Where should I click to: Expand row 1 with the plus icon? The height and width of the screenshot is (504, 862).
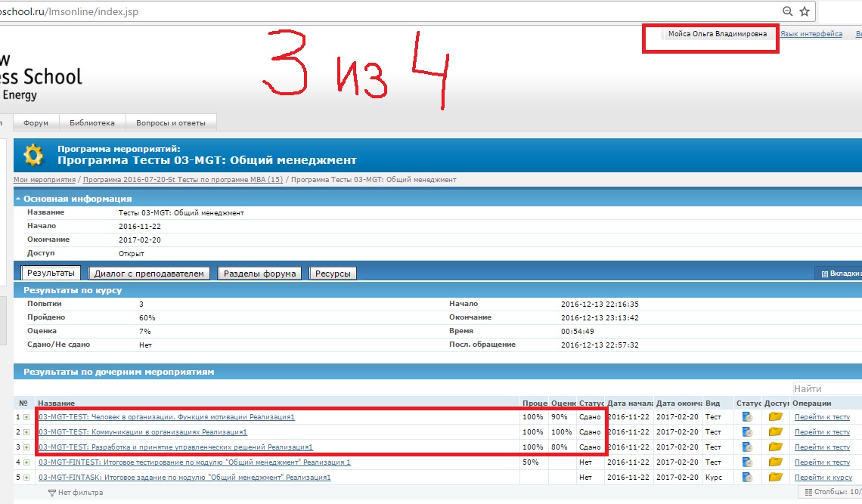point(26,417)
